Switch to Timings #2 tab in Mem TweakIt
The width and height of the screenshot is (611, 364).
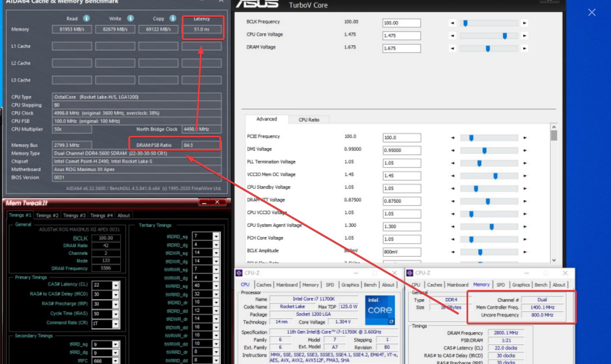(47, 215)
